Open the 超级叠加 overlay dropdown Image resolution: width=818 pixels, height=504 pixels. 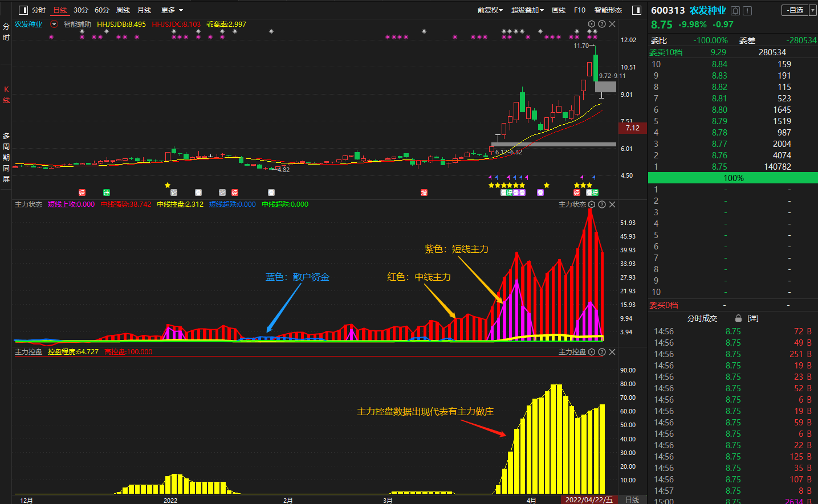pyautogui.click(x=527, y=10)
